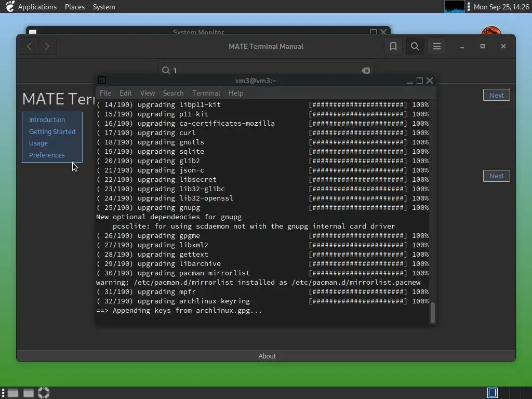Click the 'upgrading sqlite' line

pos(262,151)
